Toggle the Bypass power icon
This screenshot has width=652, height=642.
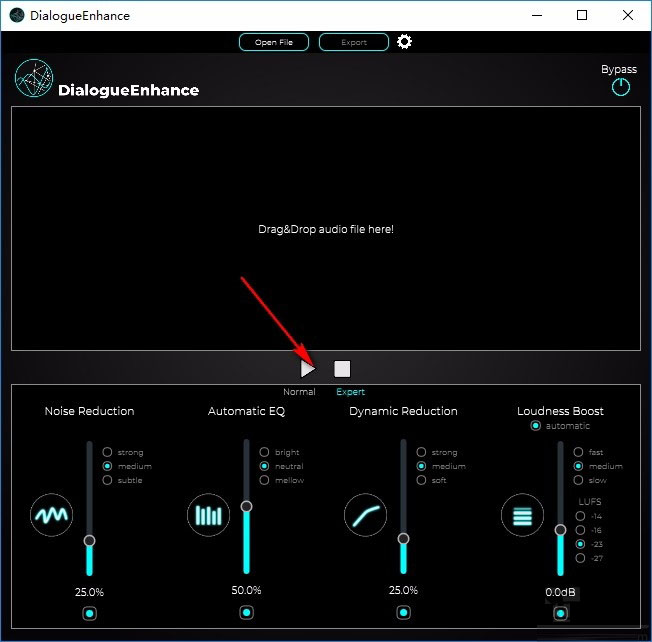tap(620, 87)
